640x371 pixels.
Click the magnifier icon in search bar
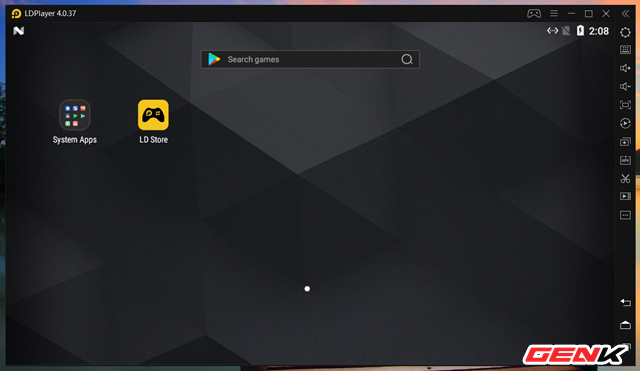407,60
